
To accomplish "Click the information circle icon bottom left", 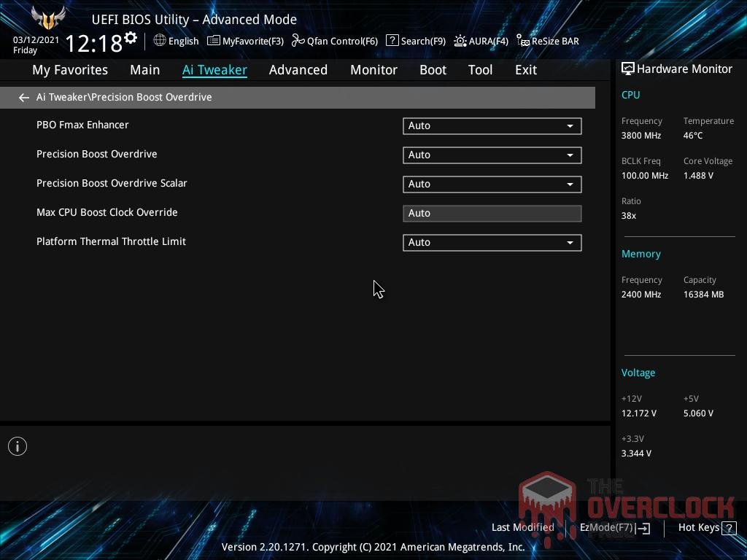I will [x=18, y=446].
